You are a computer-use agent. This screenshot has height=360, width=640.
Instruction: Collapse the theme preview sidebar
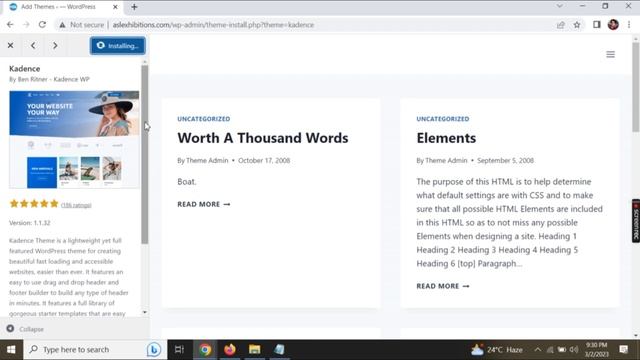pyautogui.click(x=25, y=329)
